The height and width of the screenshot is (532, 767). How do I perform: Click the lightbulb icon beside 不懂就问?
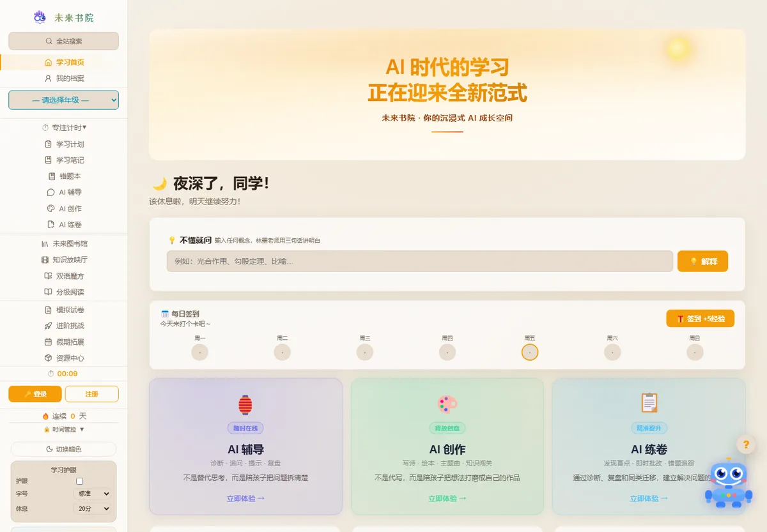(x=172, y=240)
